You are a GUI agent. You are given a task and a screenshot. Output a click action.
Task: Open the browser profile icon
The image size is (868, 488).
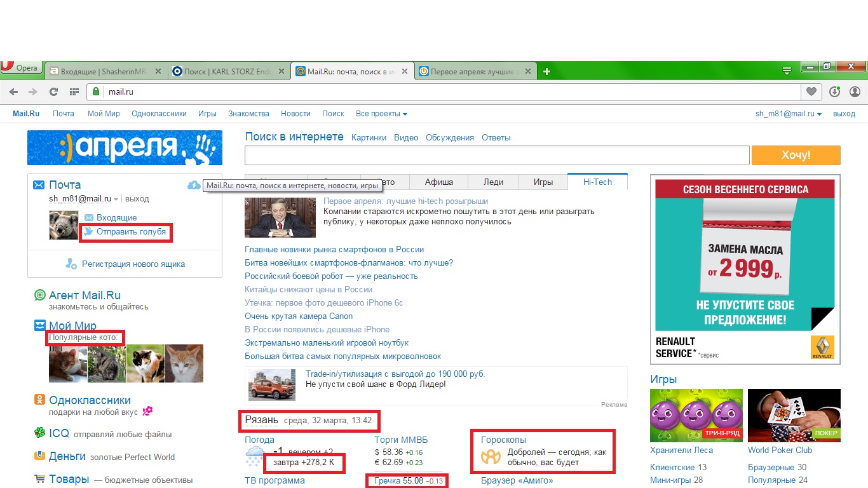tap(855, 92)
